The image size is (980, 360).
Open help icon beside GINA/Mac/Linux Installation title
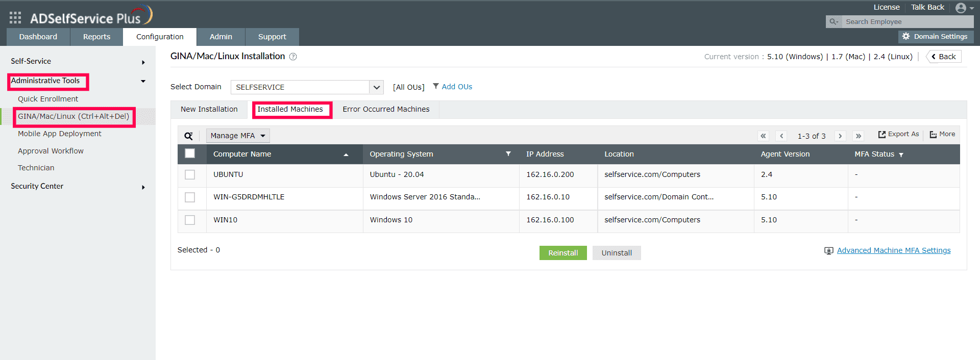click(x=293, y=57)
